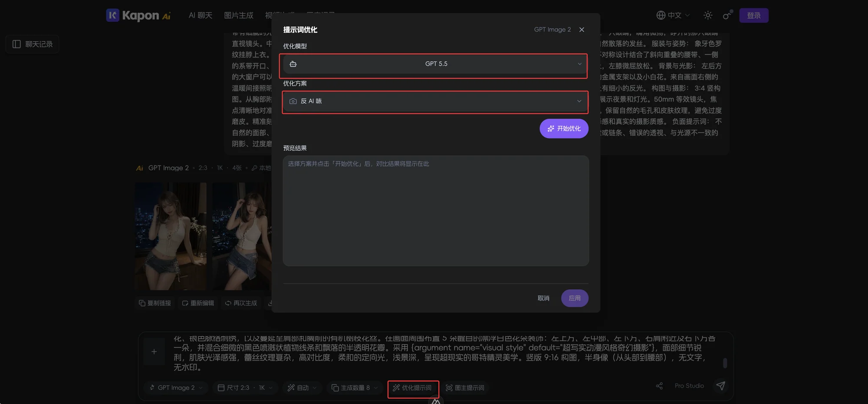868x404 pixels.
Task: Click the robot icon in 优化模型 field
Action: 293,64
